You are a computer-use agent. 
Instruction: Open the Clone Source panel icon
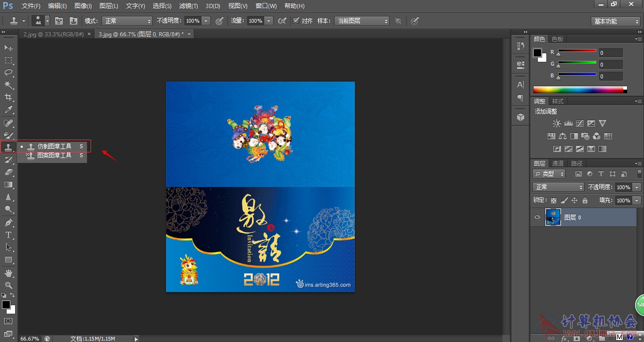[74, 21]
